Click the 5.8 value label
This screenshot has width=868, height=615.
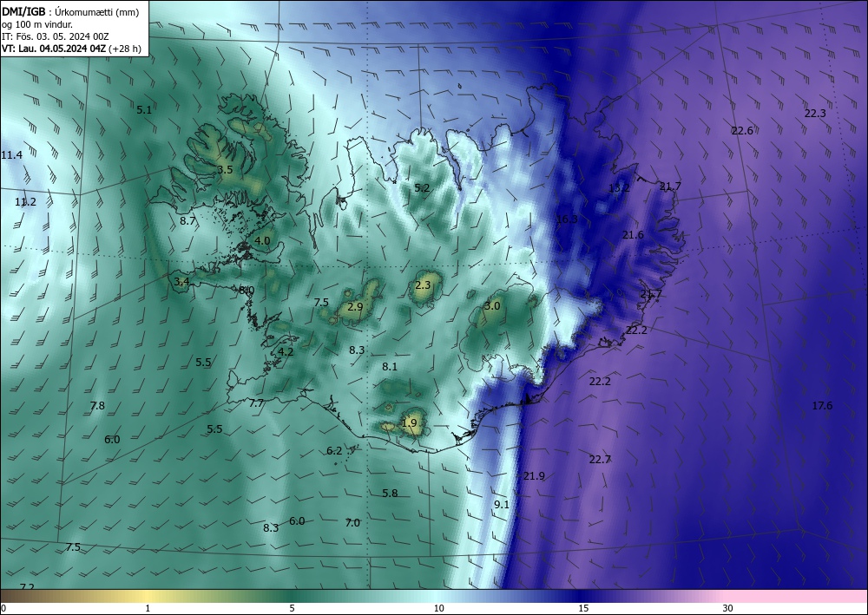[x=391, y=494]
